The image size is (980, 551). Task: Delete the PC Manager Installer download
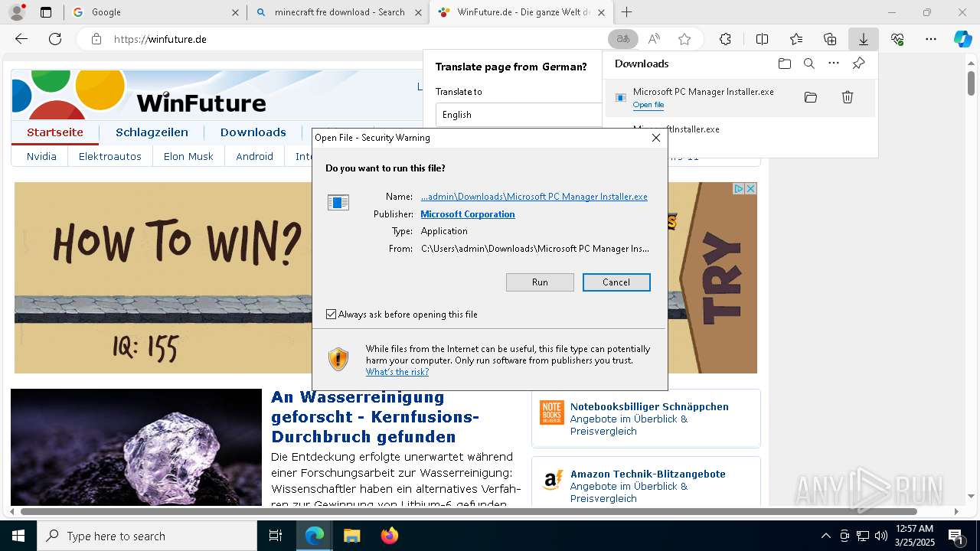coord(848,97)
